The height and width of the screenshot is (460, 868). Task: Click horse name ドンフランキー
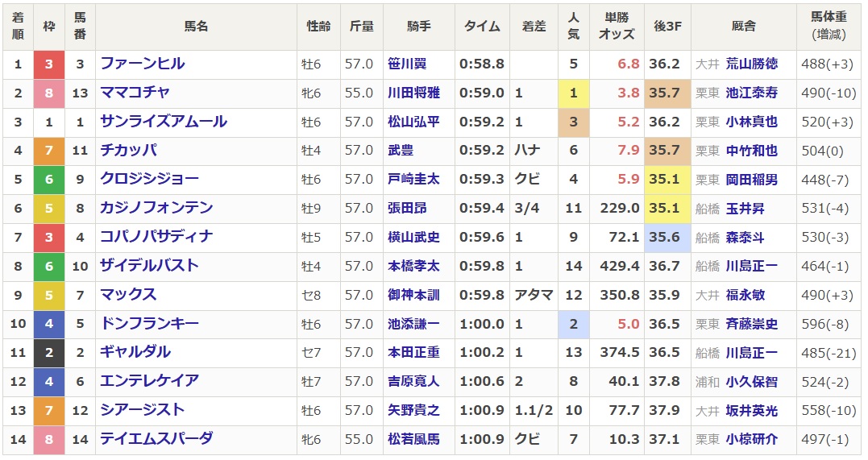tap(149, 324)
